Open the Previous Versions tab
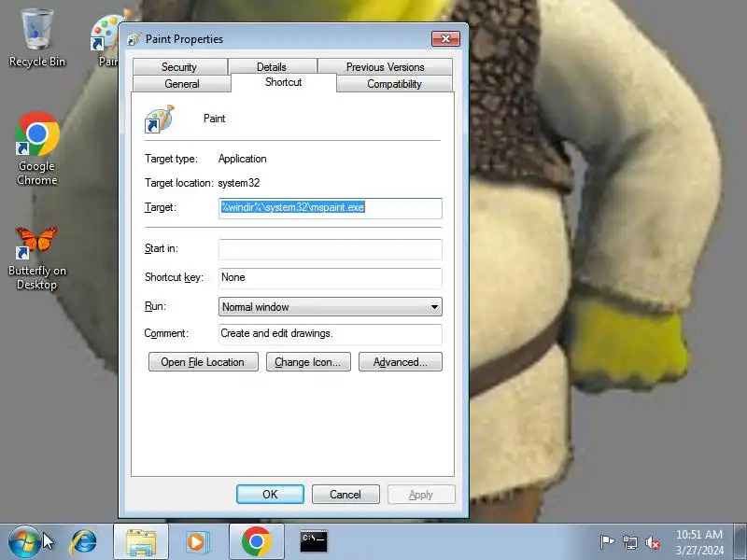Screen dimensions: 747x560 point(385,66)
